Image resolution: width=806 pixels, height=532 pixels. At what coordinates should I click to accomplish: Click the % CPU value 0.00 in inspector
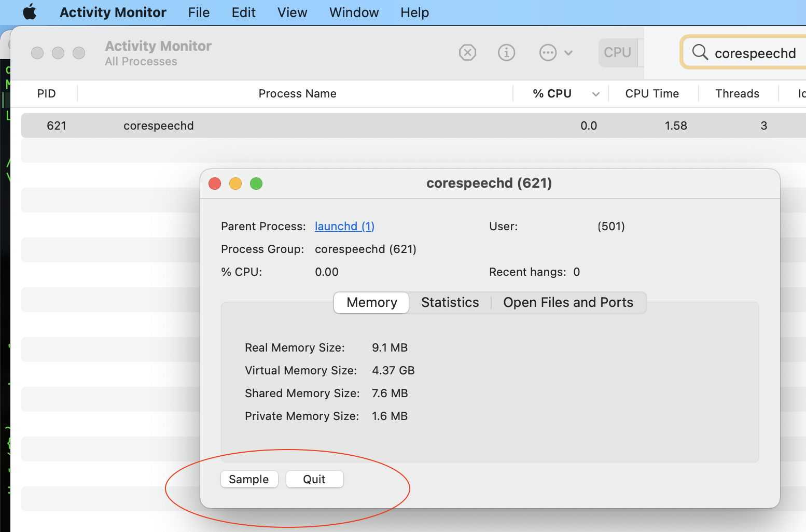327,272
